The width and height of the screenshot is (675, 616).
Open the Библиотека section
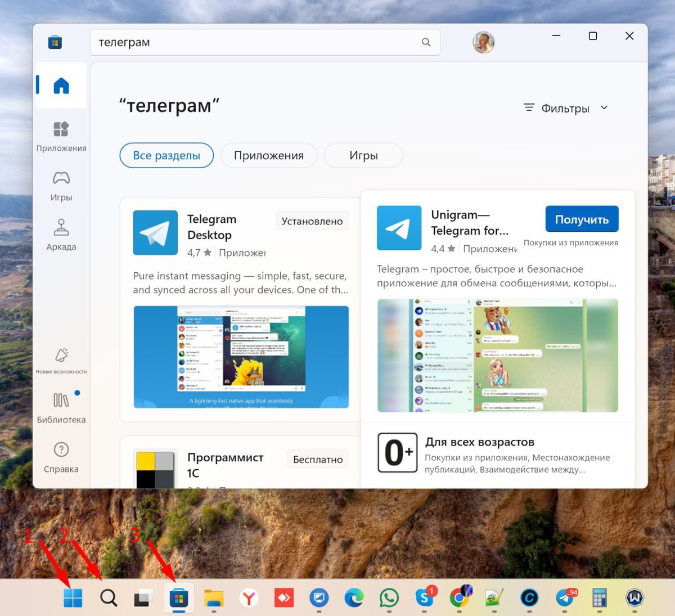(x=61, y=407)
